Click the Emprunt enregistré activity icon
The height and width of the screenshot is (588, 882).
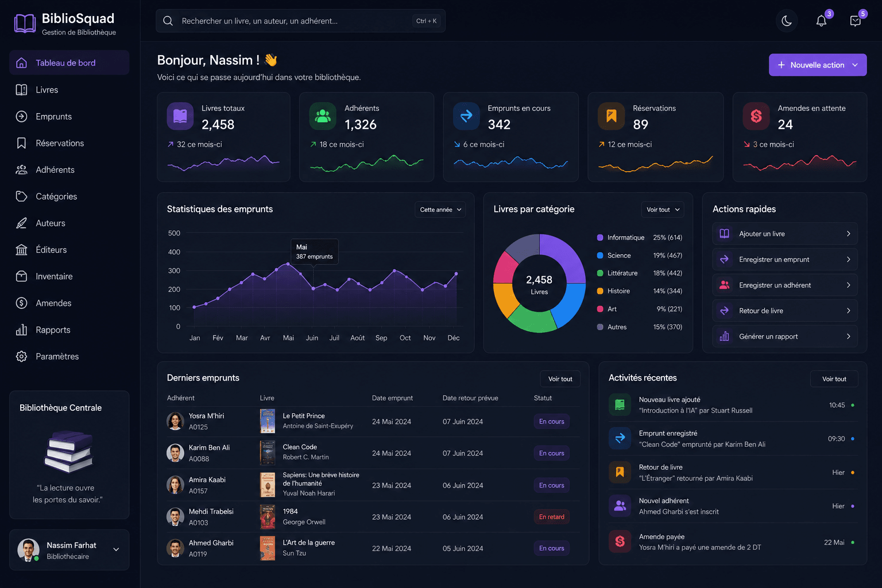620,438
